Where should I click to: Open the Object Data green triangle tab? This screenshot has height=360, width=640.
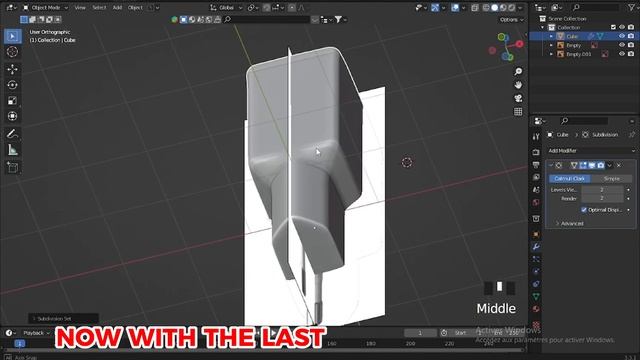536,297
